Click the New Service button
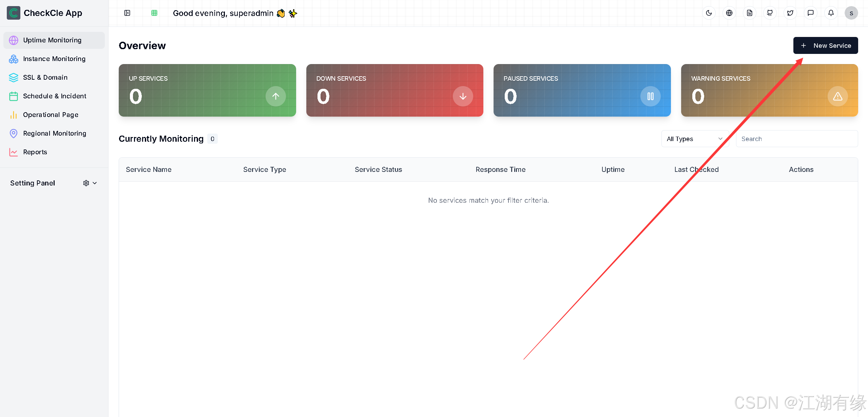 825,45
